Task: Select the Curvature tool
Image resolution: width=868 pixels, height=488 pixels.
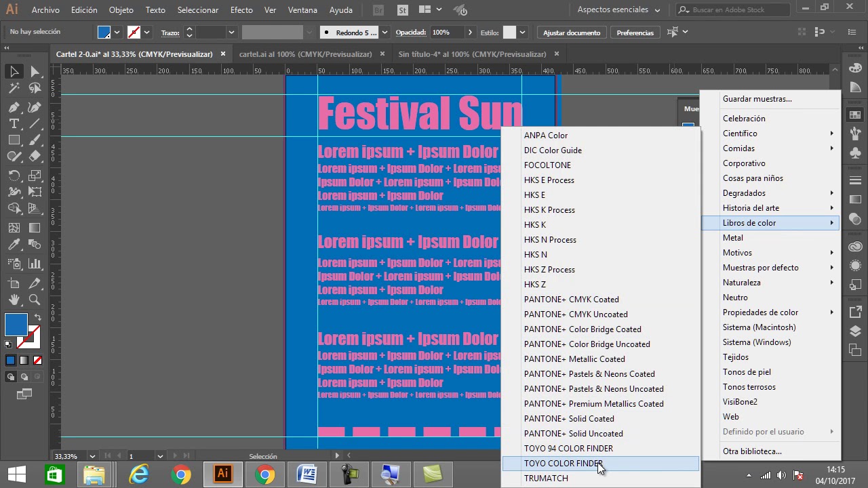Action: [35, 107]
